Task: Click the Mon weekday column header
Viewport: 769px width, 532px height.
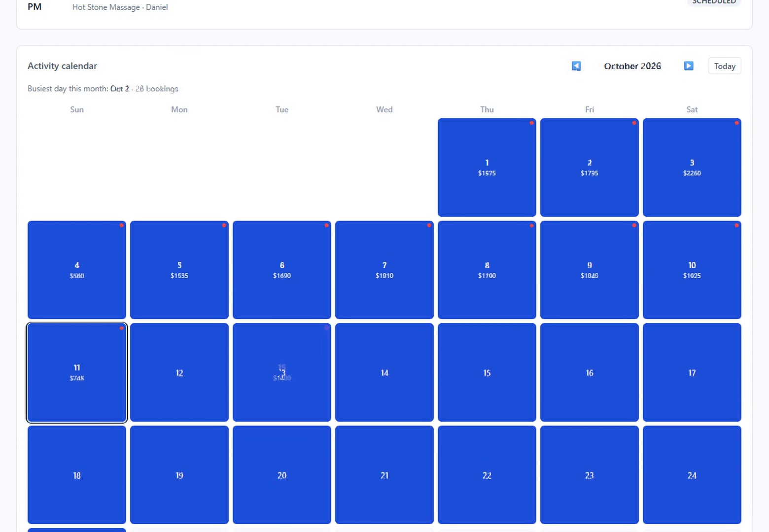Action: (179, 109)
